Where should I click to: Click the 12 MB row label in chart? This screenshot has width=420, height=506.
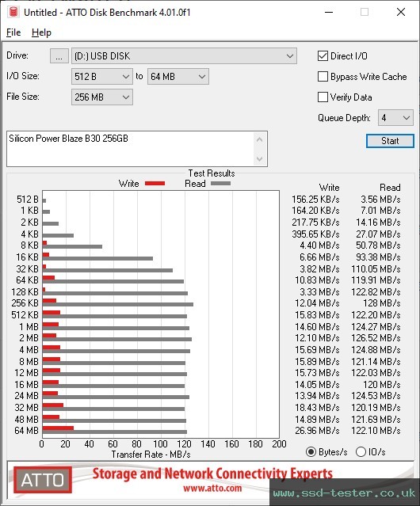[26, 373]
